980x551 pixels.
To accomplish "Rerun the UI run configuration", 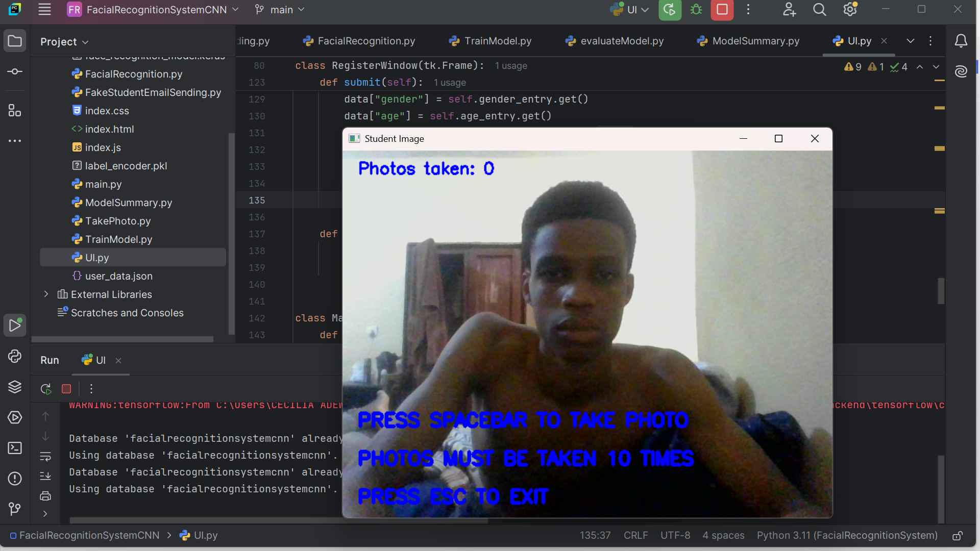I will [x=46, y=389].
